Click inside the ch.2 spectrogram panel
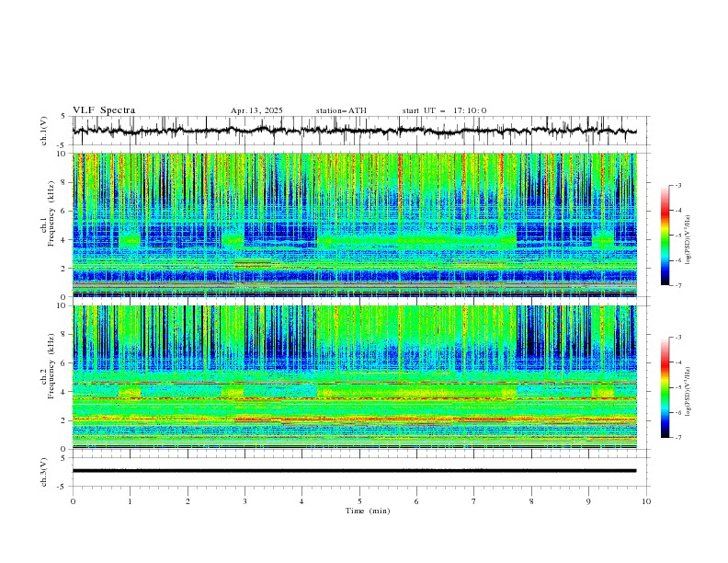Image resolution: width=728 pixels, height=563 pixels. 355,377
